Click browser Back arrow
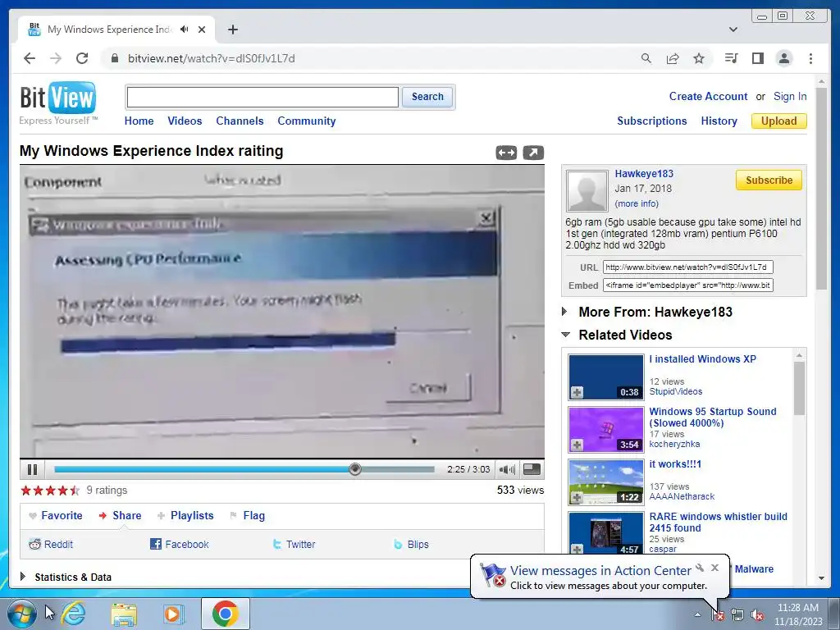Viewport: 840px width, 630px height. click(30, 58)
